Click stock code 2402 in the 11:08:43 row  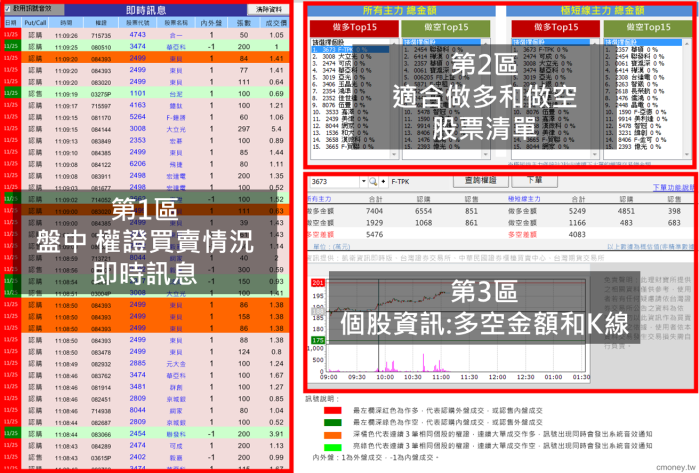pyautogui.click(x=137, y=457)
